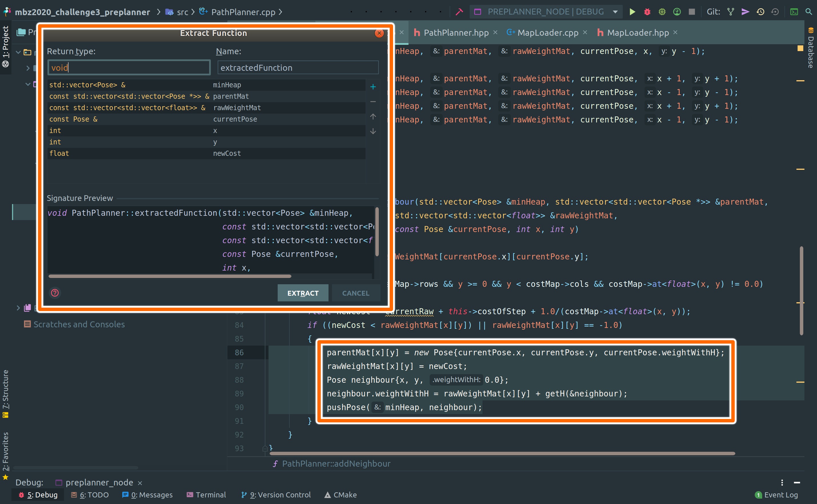The height and width of the screenshot is (504, 817).
Task: Open the src breadcrumb chevron
Action: pos(193,12)
